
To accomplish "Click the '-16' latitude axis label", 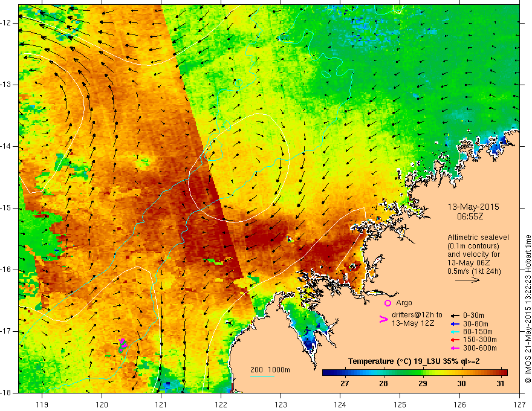I will click(6, 270).
